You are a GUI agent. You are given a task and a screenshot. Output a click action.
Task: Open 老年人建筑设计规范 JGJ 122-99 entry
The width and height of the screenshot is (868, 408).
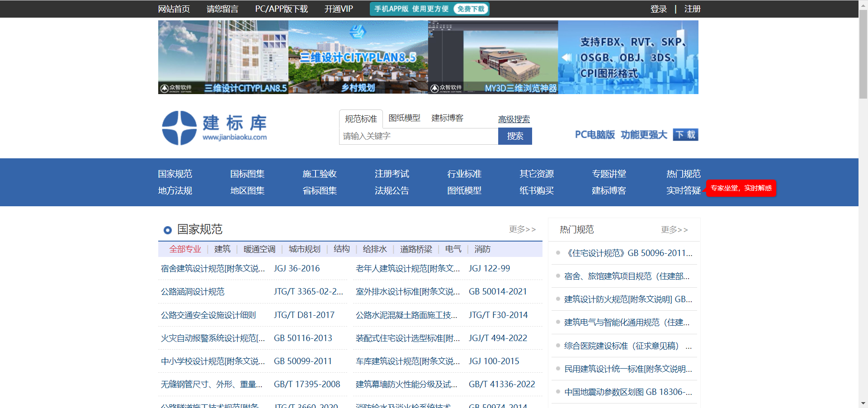(x=408, y=269)
